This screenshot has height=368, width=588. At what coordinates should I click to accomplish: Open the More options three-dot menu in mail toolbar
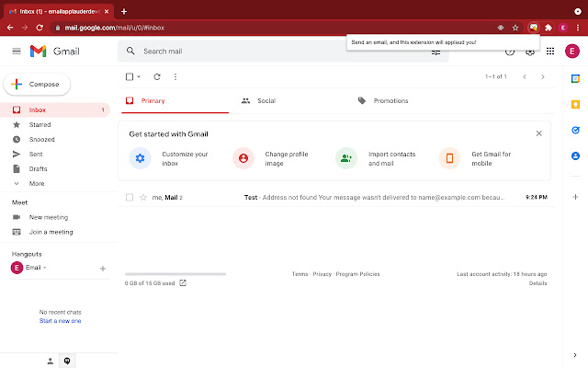pos(175,76)
